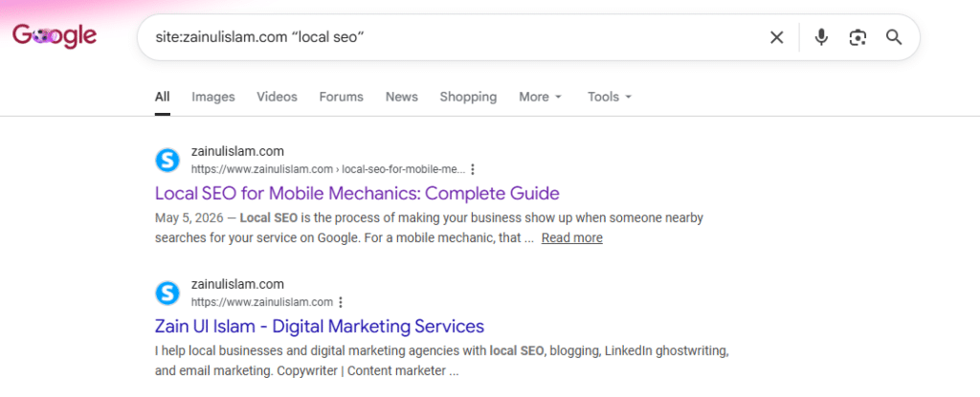Expand the More dropdown
The height and width of the screenshot is (397, 980).
[541, 97]
